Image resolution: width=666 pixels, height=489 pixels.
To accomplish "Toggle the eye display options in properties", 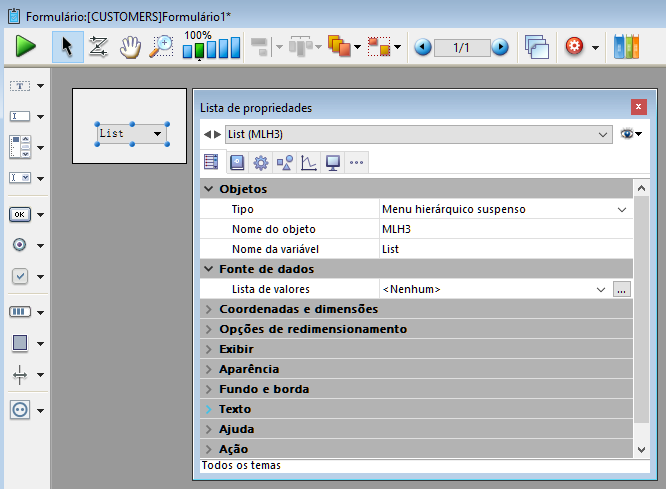I will tap(630, 134).
